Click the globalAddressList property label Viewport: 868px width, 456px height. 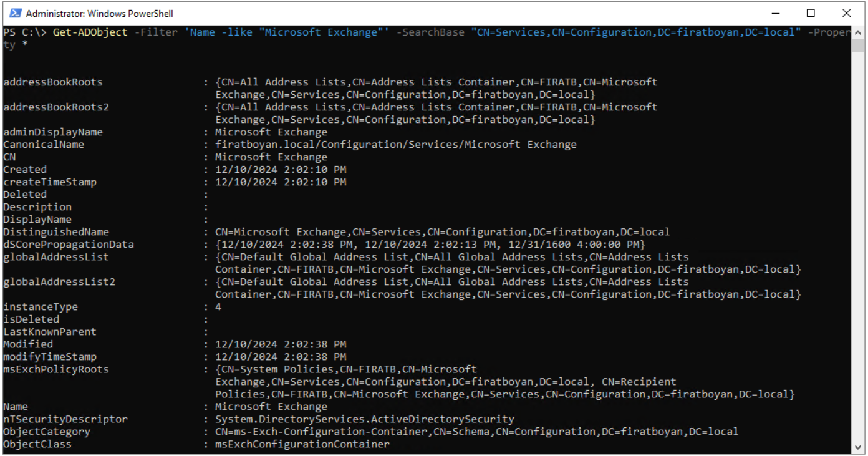coord(56,257)
